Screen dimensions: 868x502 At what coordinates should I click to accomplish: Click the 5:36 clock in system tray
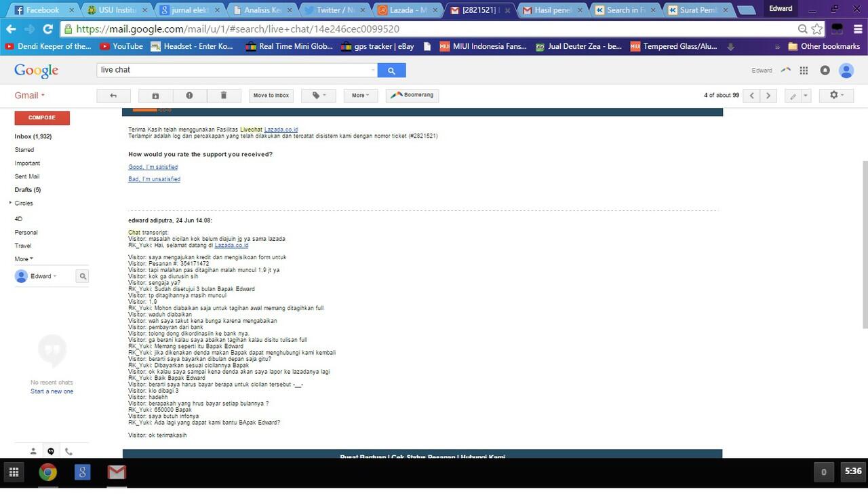tap(852, 471)
